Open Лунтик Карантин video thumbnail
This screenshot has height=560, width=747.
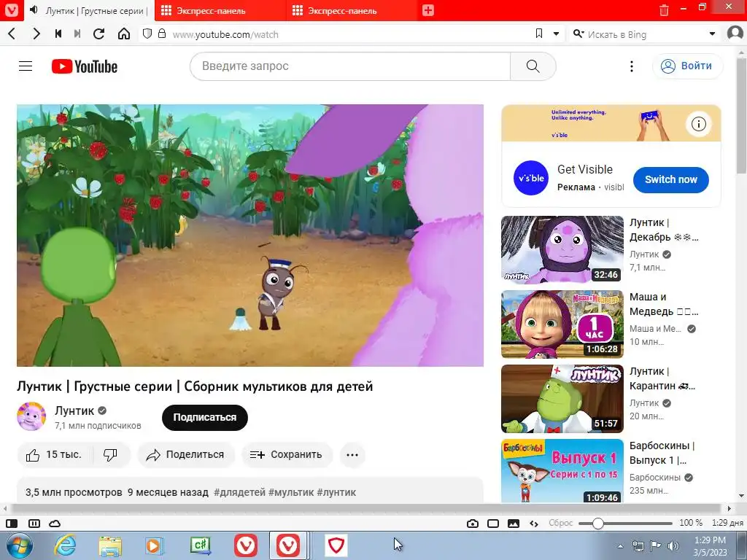(x=562, y=399)
